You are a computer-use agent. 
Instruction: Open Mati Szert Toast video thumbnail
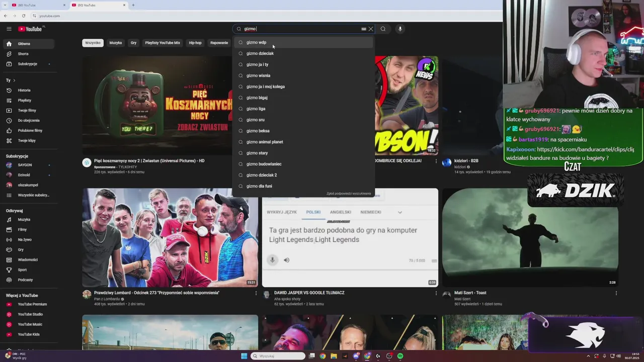(530, 237)
